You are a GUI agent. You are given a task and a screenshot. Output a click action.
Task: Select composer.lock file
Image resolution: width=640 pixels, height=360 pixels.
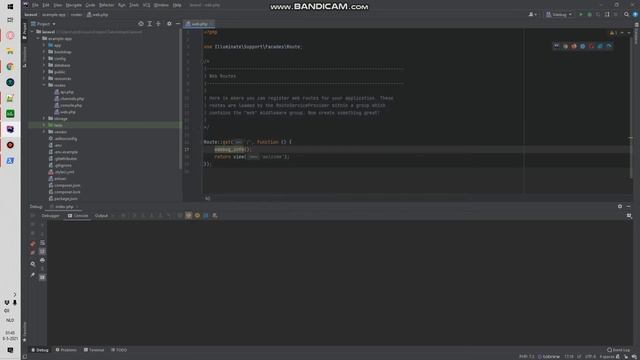[x=64, y=192]
